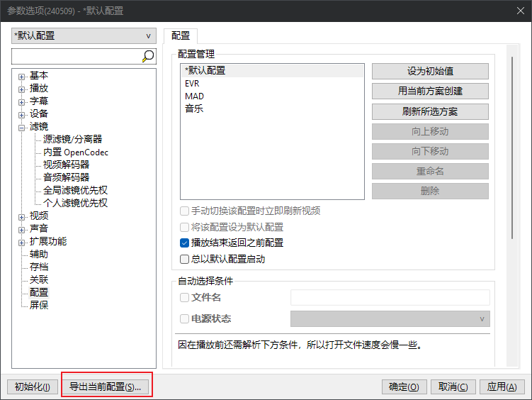The width and height of the screenshot is (532, 400).
Task: Choose the 音乐 profile entry
Action: point(194,109)
